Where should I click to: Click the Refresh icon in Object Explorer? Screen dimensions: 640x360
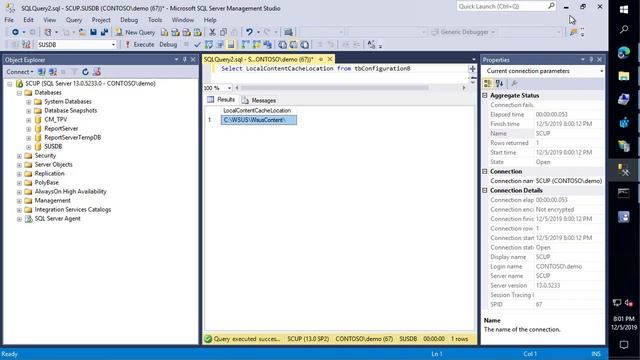pos(85,72)
